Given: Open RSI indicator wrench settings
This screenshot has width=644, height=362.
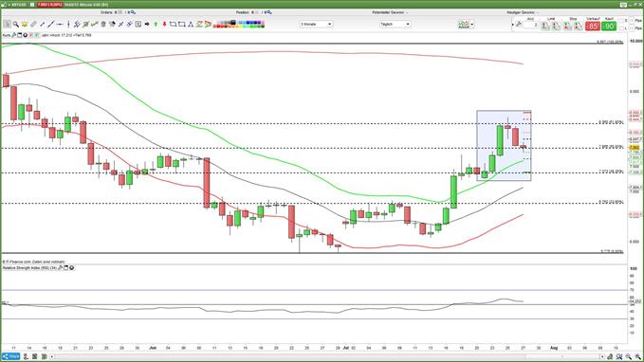Looking at the screenshot, I should click(60, 267).
